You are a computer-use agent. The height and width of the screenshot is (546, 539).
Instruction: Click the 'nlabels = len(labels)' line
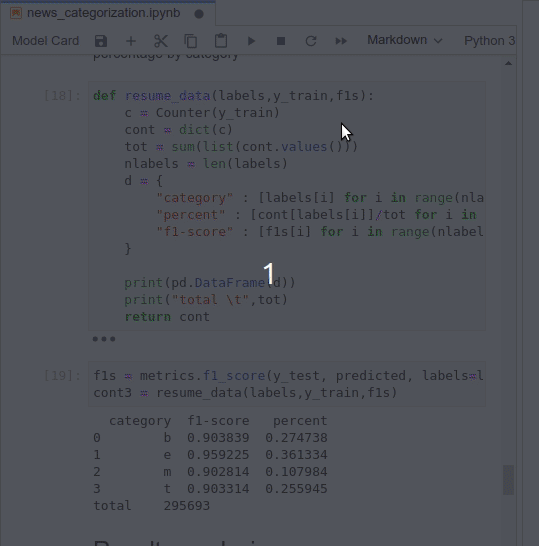click(x=206, y=164)
